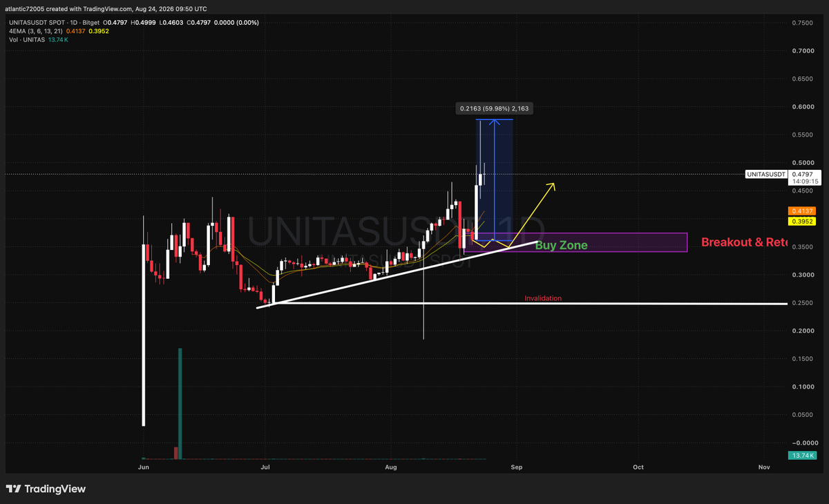Click the 0.3500 price scale label
The height and width of the screenshot is (504, 829).
(803, 247)
